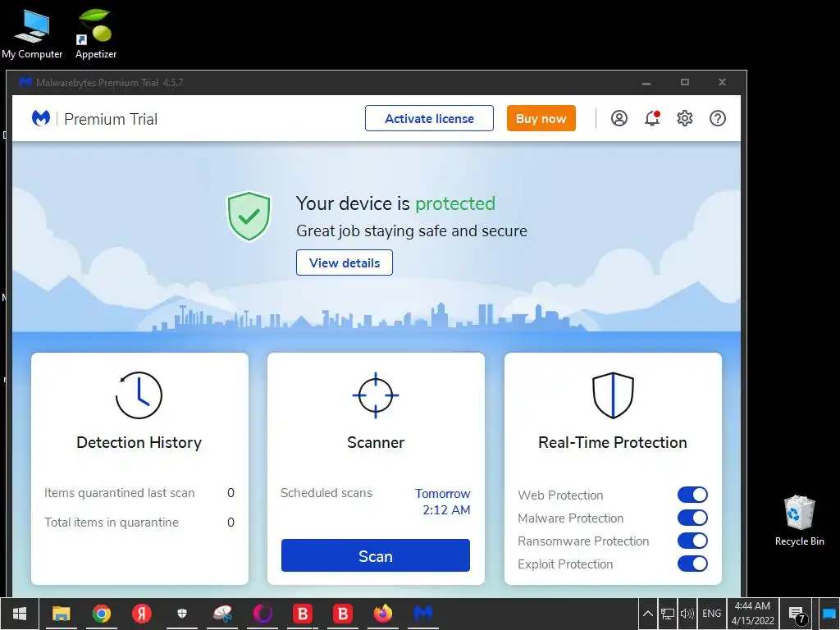Open the snipping tool taskbar icon

click(222, 614)
